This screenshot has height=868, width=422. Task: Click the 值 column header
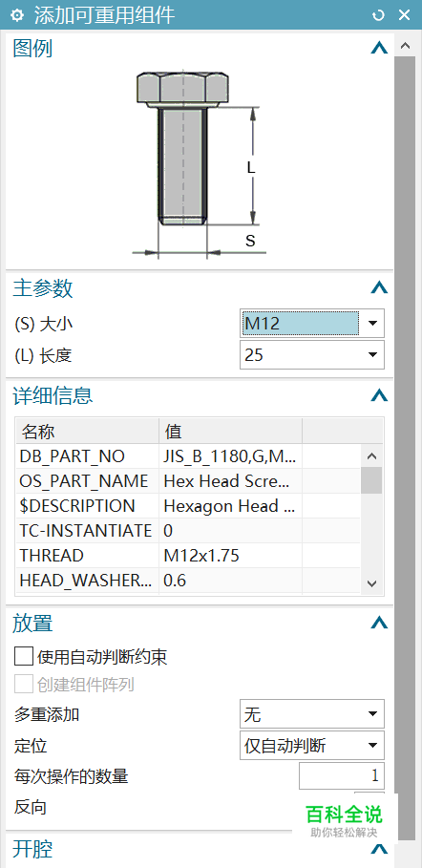230,432
